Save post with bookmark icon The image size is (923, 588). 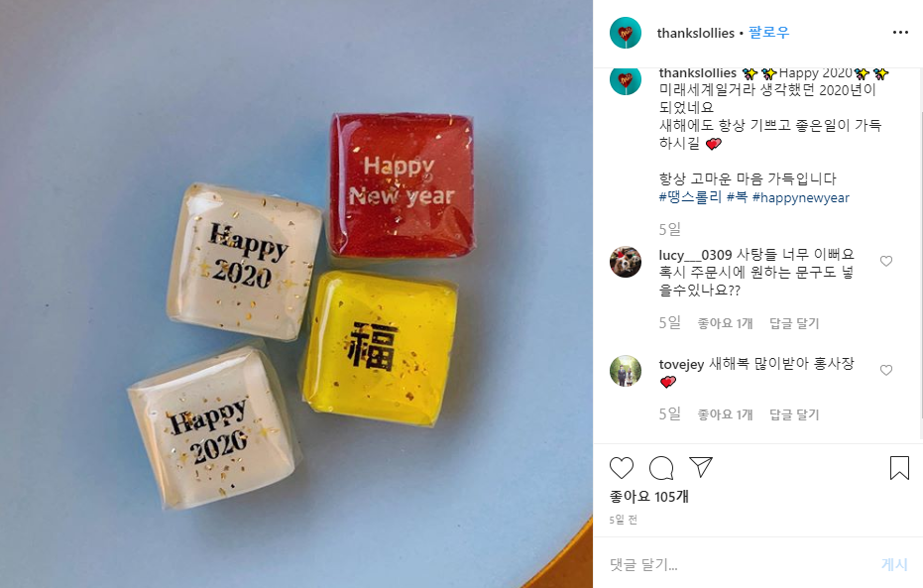point(899,468)
